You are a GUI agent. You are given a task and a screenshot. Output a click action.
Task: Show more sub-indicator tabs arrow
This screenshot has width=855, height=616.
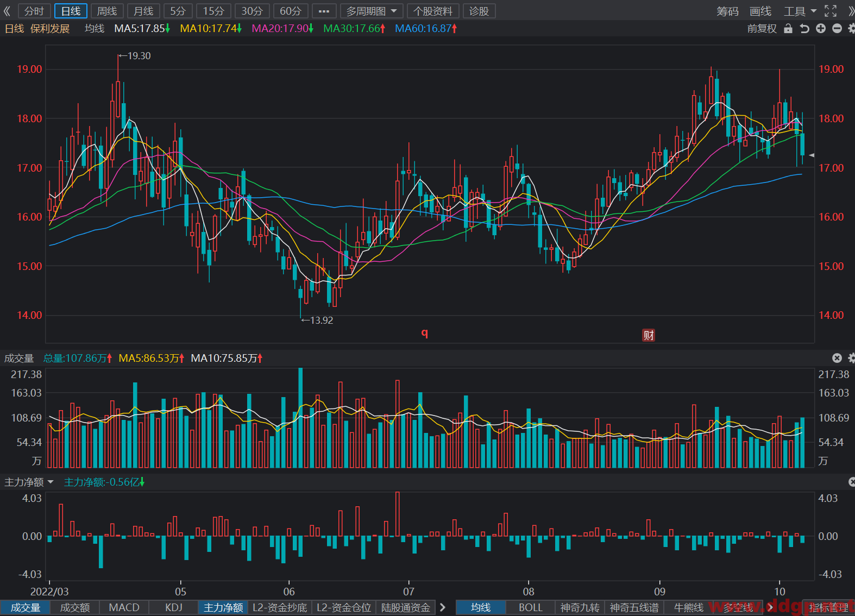442,607
